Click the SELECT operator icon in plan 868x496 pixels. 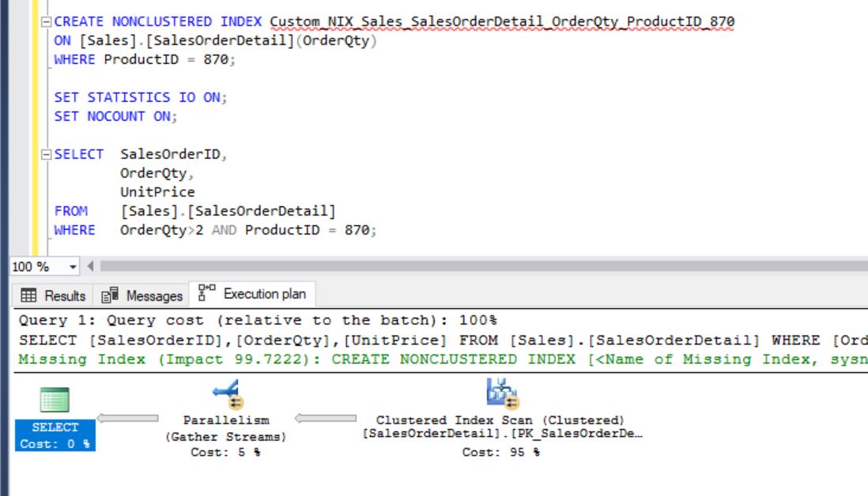click(55, 399)
